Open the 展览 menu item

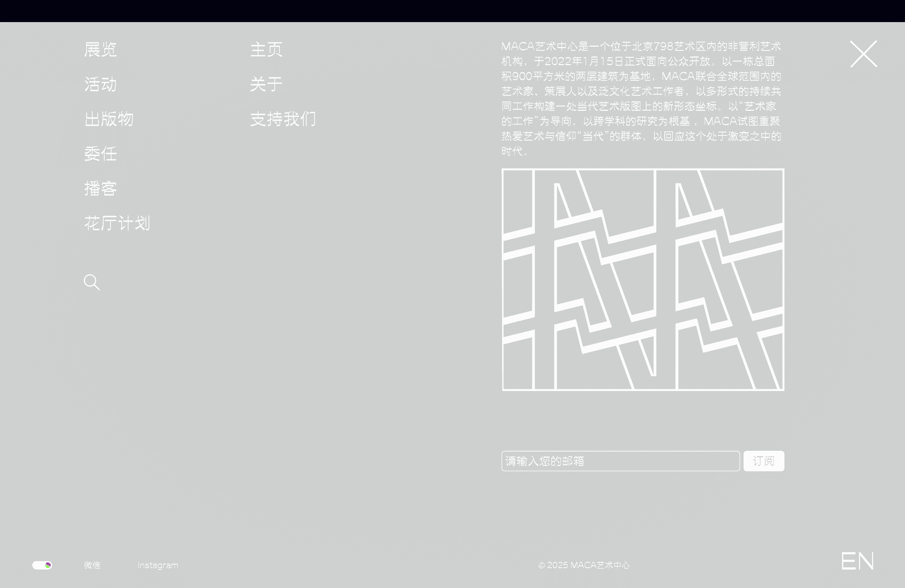click(x=100, y=50)
